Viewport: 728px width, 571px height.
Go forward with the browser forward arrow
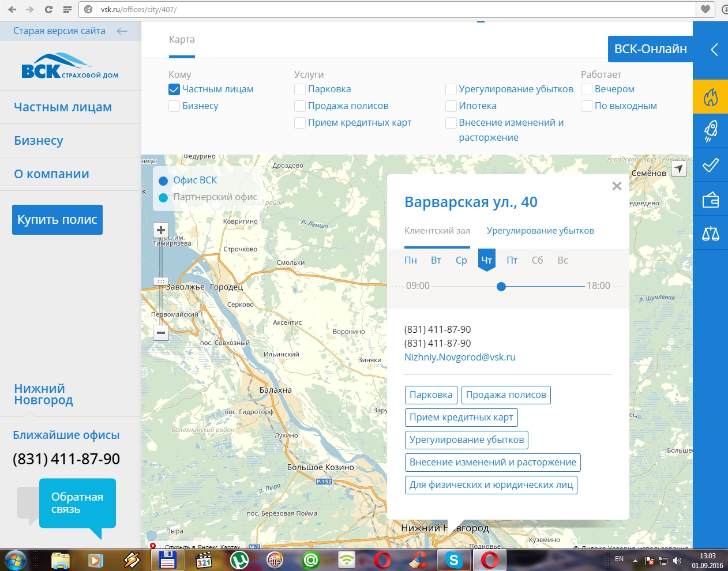click(30, 10)
